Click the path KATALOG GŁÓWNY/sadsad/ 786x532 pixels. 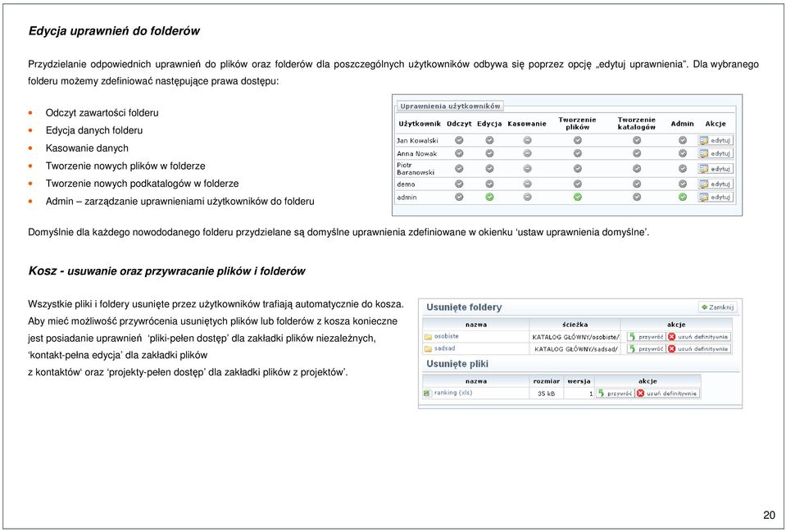[x=576, y=349]
